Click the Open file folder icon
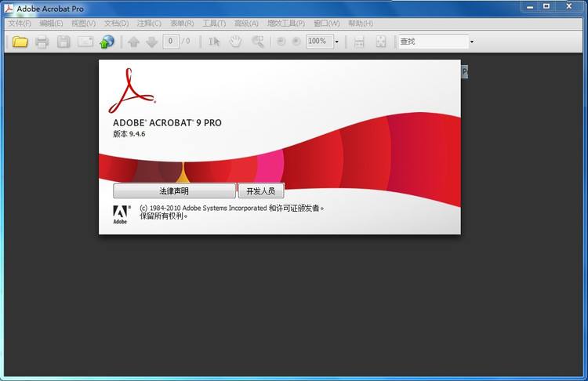Screen dimensions: 588x381 click(x=20, y=42)
